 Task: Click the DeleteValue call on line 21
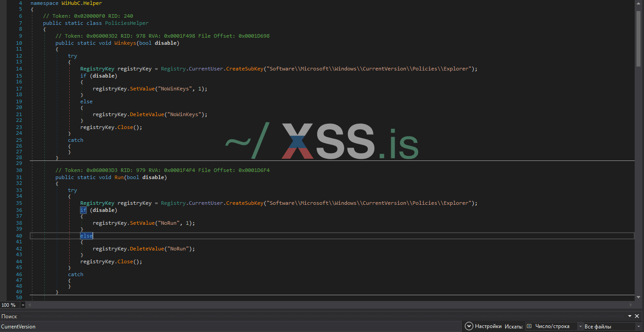click(147, 114)
